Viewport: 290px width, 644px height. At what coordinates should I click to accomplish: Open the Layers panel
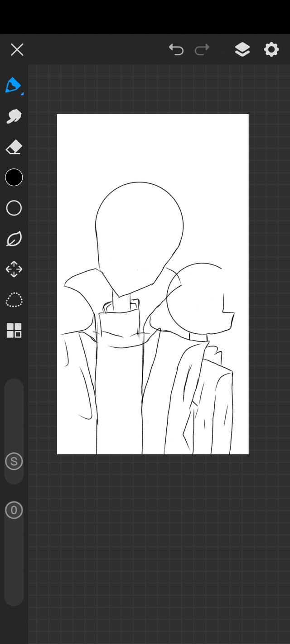(242, 49)
